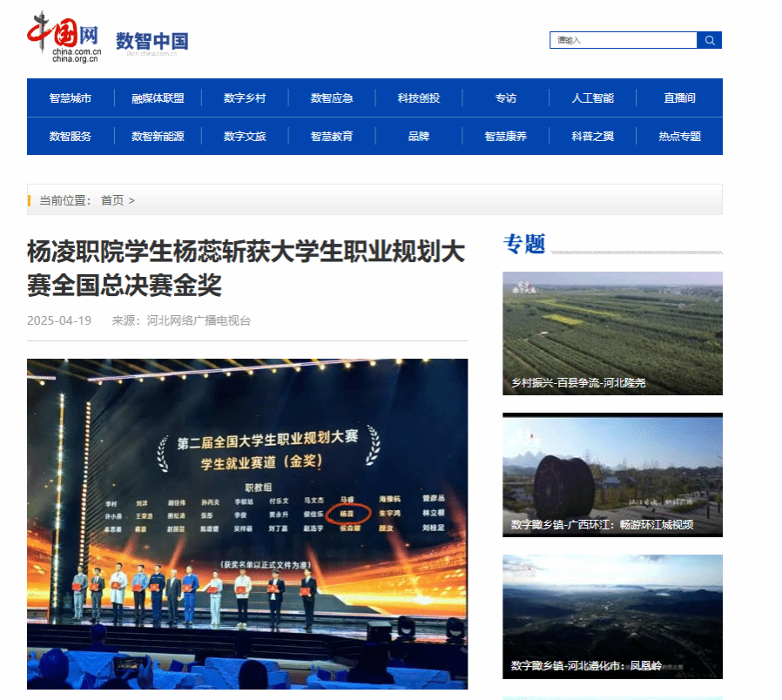The image size is (782, 700).
Task: Open 数智新能源 from second nav row
Action: pos(158,137)
